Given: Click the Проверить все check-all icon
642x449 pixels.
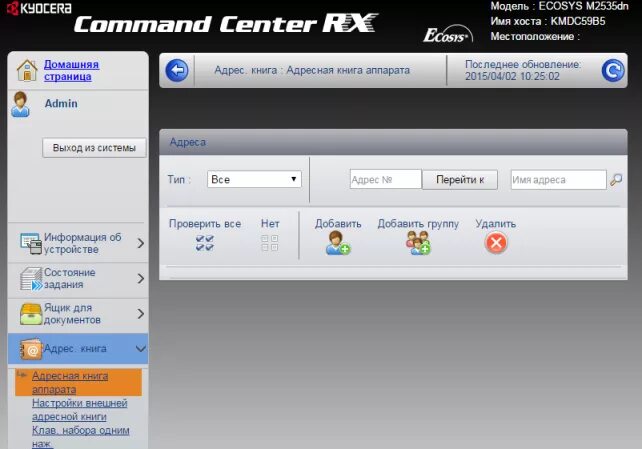Looking at the screenshot, I should pos(205,243).
